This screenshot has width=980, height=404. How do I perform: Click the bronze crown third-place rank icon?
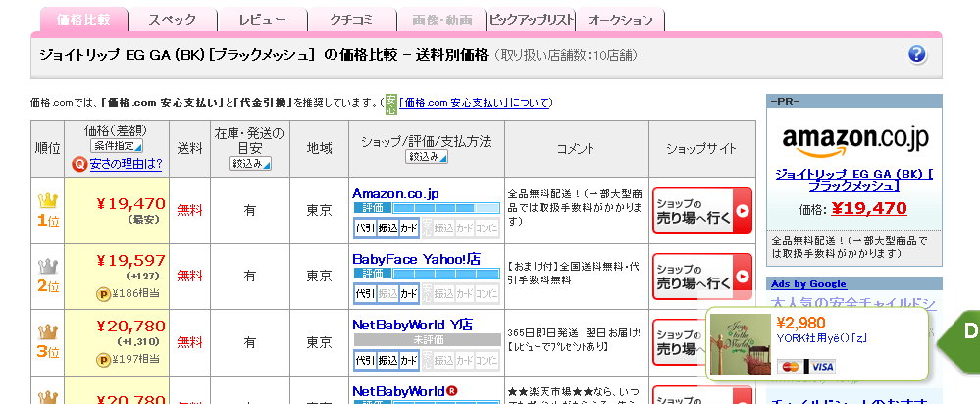(x=47, y=331)
